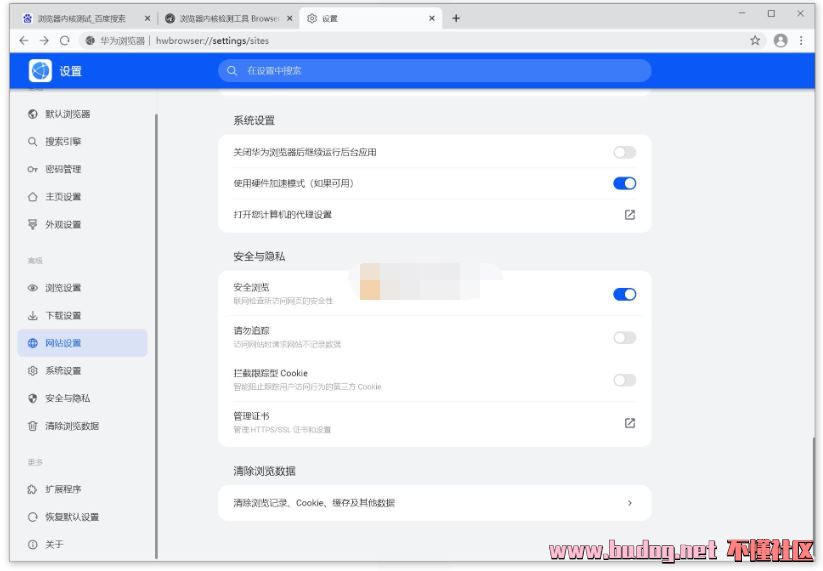Open the browser three-dot menu
823x571 pixels.
pos(801,40)
